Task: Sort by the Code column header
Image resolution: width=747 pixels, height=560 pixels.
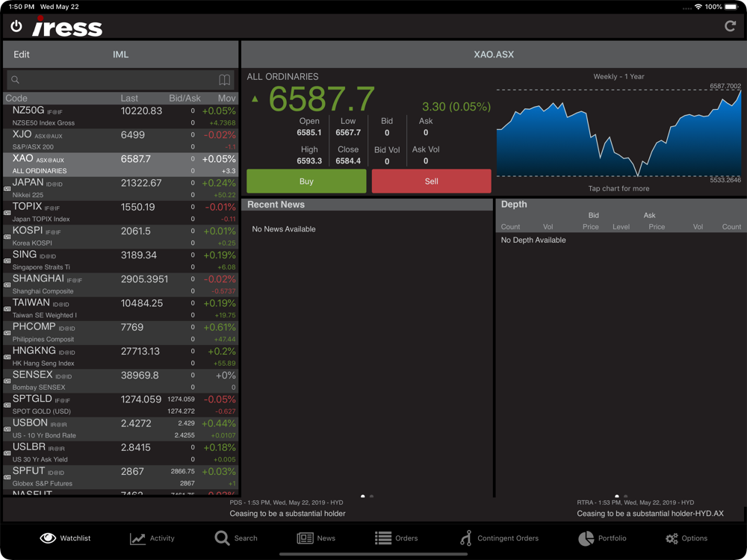Action: point(16,98)
